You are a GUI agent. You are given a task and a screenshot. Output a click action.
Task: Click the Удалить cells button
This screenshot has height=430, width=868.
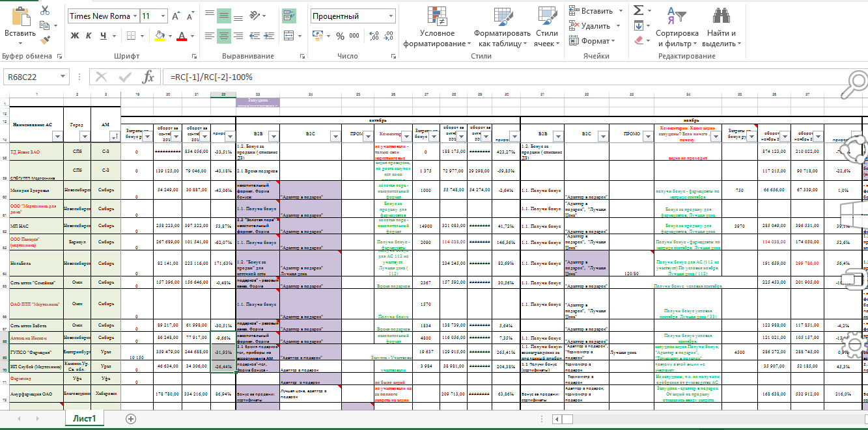(x=589, y=25)
